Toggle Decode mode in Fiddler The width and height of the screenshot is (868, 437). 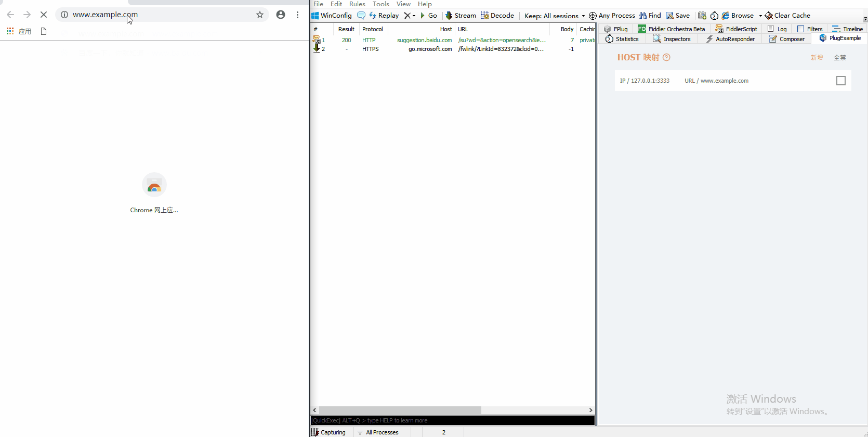[x=497, y=16]
